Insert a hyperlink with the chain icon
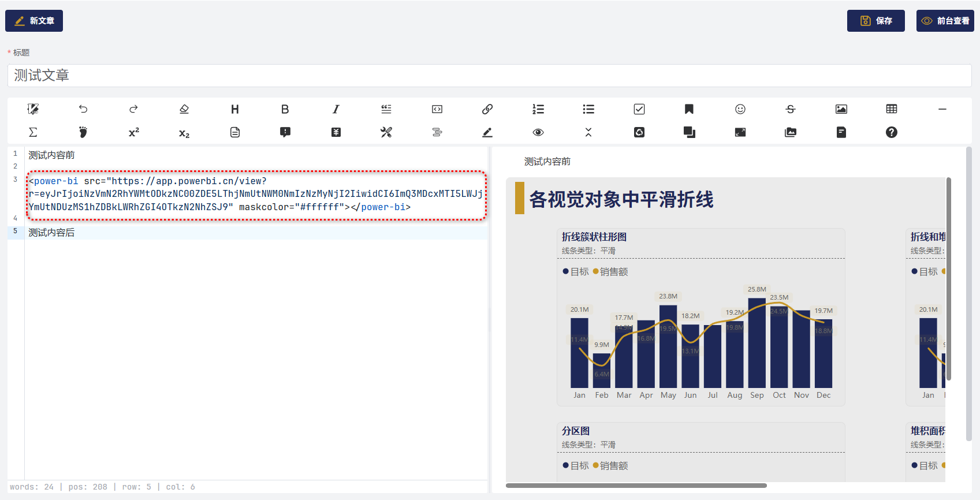Viewport: 980px width, 500px height. [x=487, y=109]
